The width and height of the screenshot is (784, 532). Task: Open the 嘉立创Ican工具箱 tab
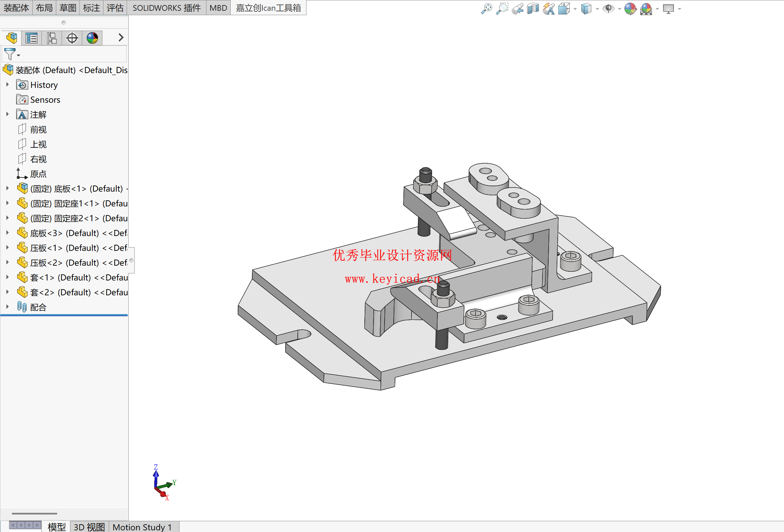point(268,8)
